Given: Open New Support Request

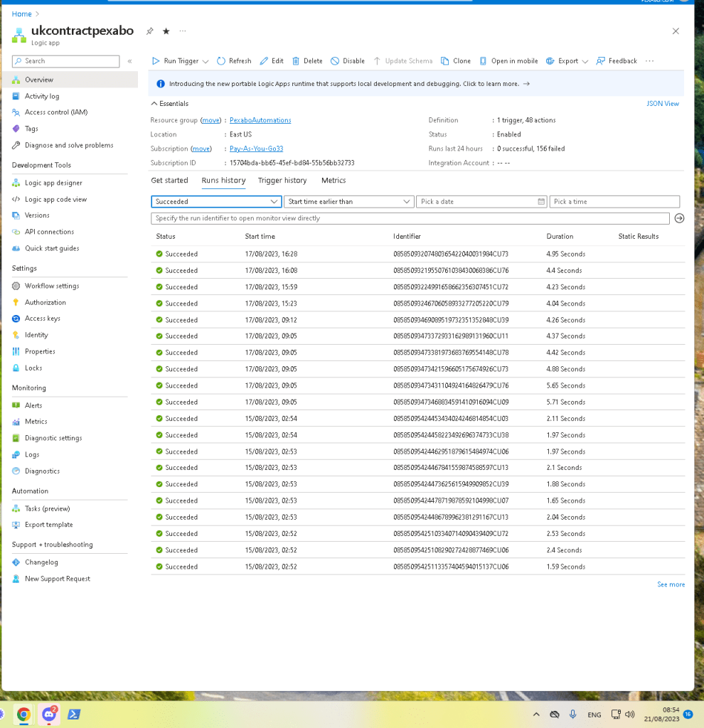Looking at the screenshot, I should [57, 579].
